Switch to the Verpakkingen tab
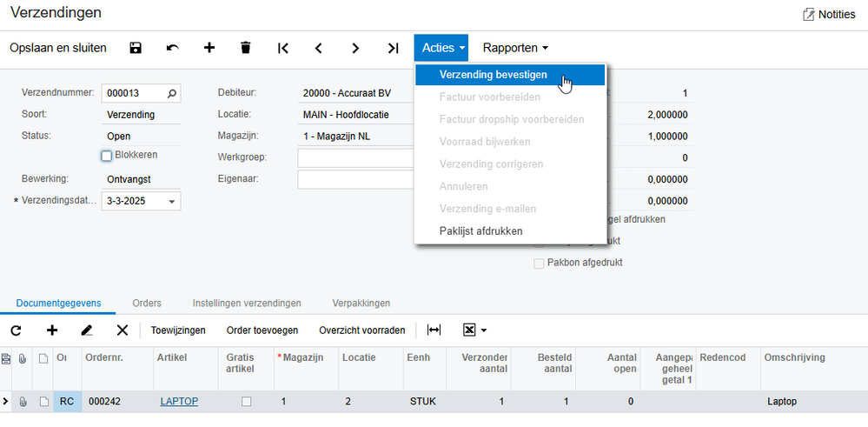 (361, 303)
